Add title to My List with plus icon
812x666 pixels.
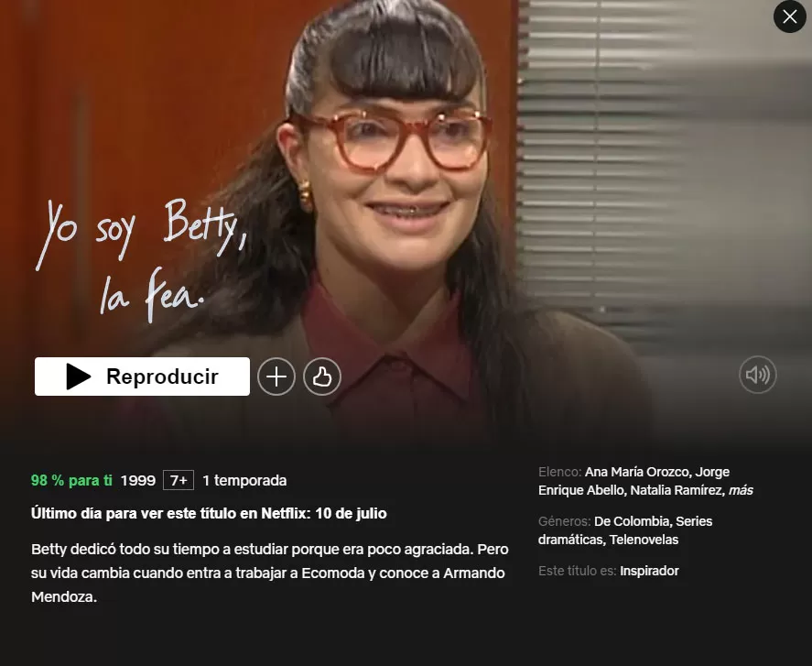tap(276, 377)
